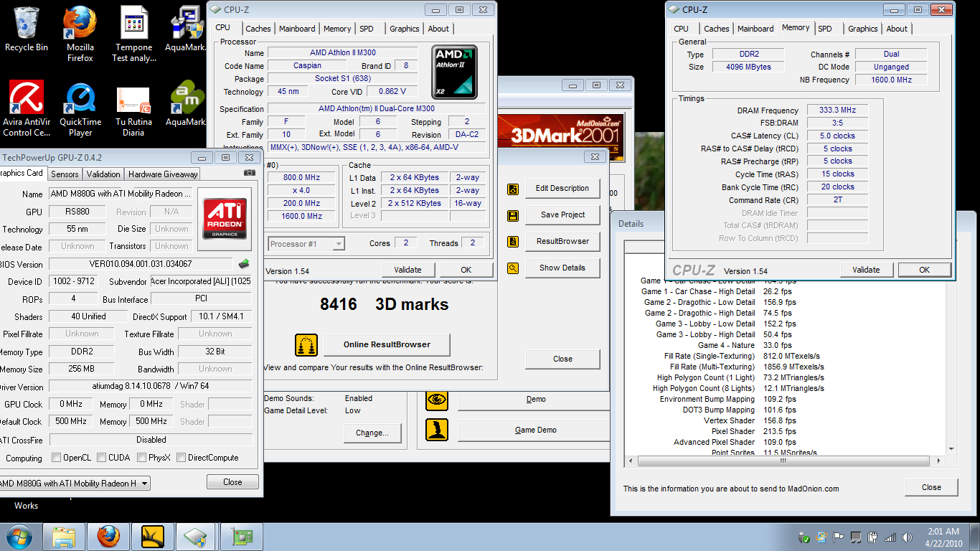Click the Show Details button
The width and height of the screenshot is (980, 551).
[562, 268]
